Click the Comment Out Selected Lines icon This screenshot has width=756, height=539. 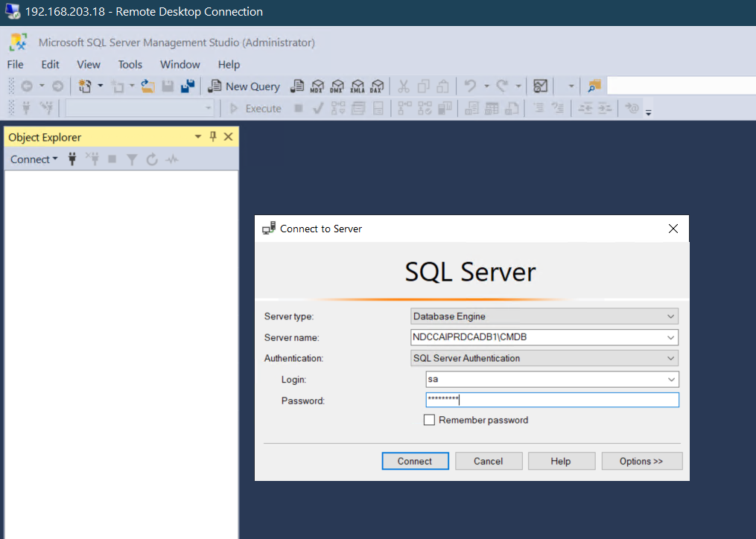(x=539, y=109)
